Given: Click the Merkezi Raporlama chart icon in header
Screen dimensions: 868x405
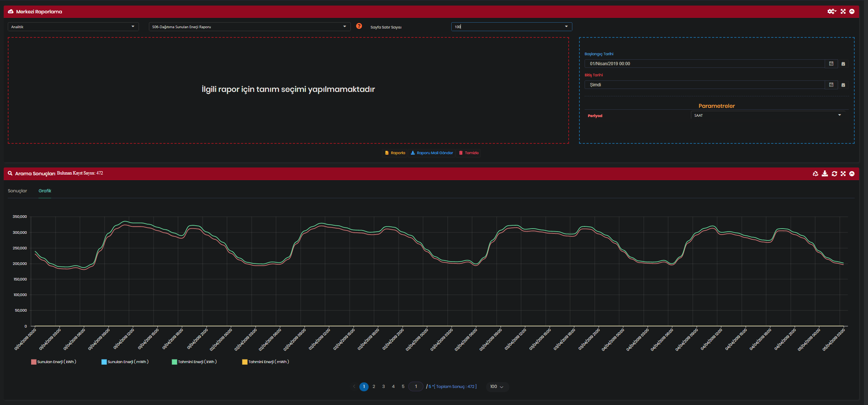Looking at the screenshot, I should point(11,11).
